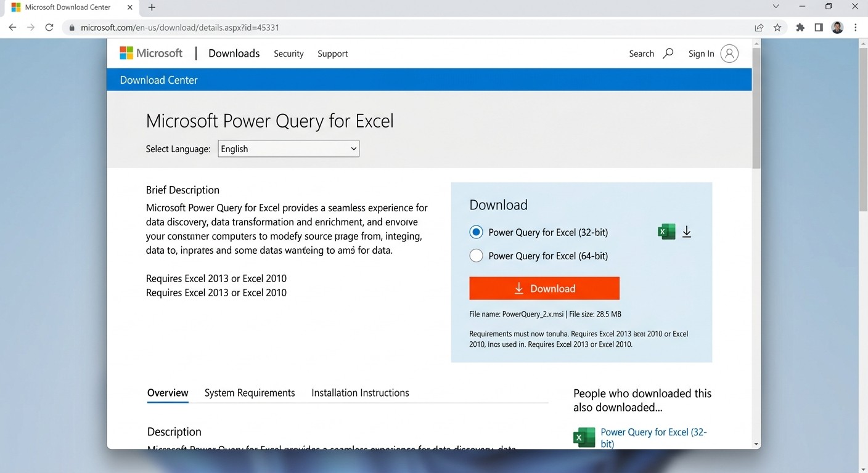Click inner page scrollbar thumb
Viewport: 868px width, 473px height.
756,107
